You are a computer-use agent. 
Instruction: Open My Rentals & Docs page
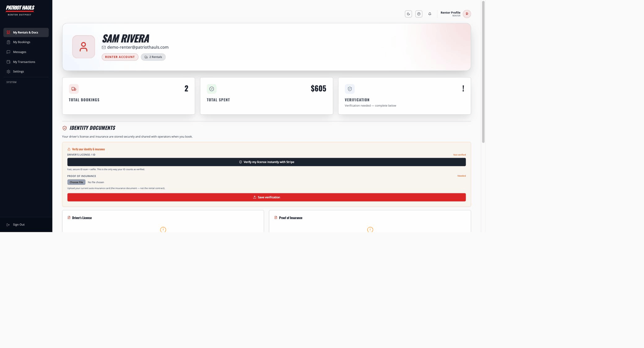click(26, 32)
